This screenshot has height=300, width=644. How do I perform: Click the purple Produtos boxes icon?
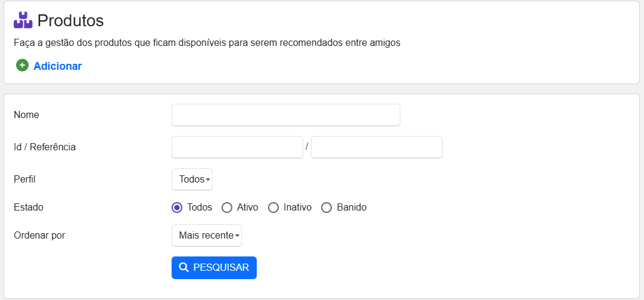click(x=23, y=20)
